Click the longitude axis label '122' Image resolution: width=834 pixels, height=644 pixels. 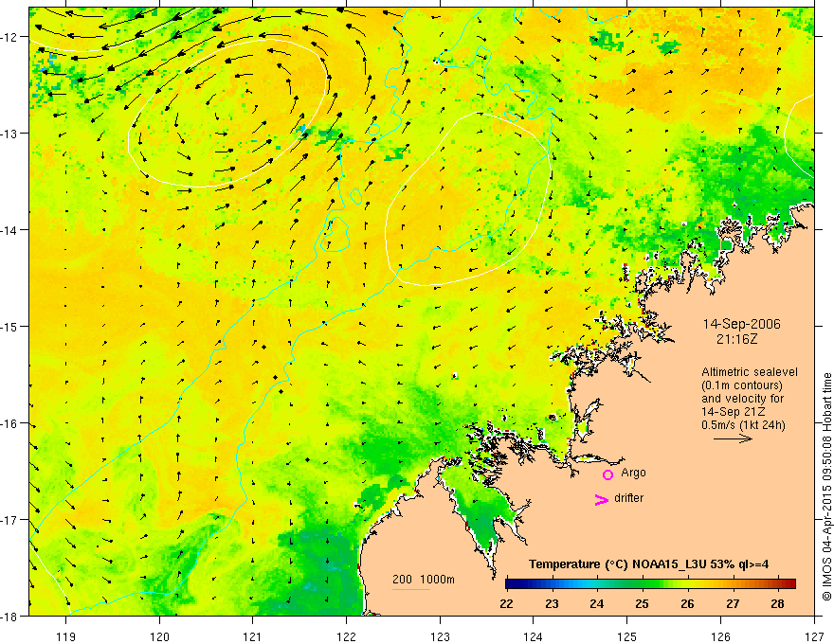pyautogui.click(x=346, y=636)
